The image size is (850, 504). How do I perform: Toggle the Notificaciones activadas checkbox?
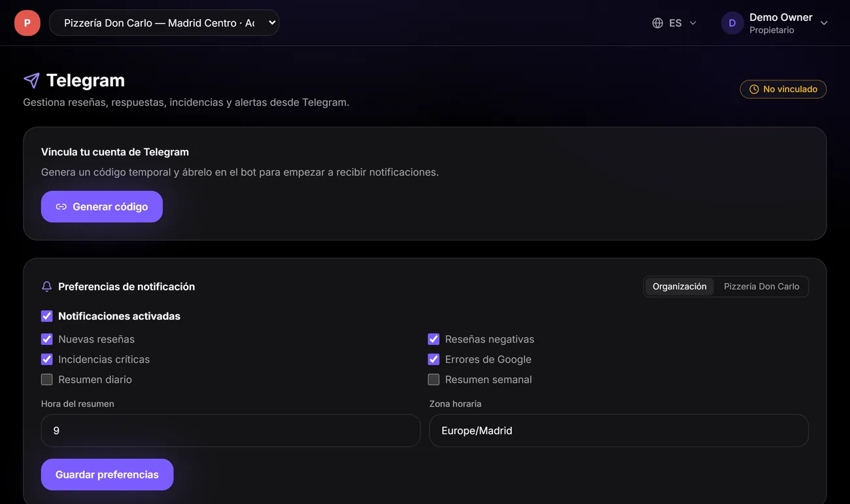46,316
